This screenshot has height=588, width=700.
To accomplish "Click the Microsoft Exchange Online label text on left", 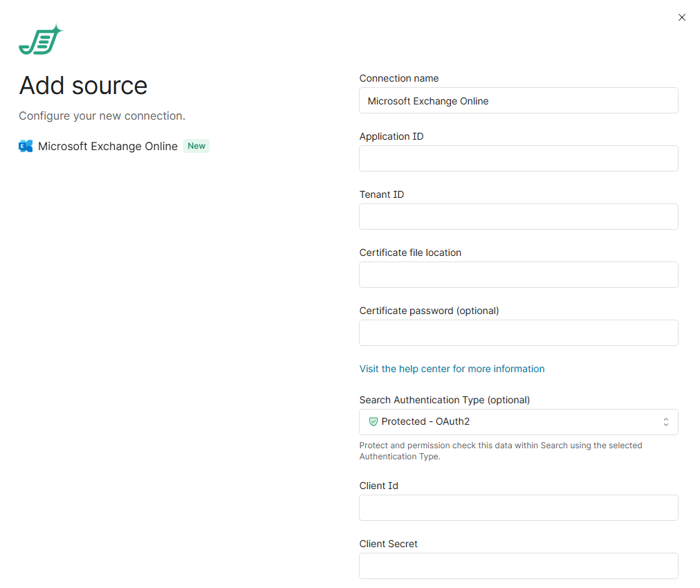I will tap(108, 146).
